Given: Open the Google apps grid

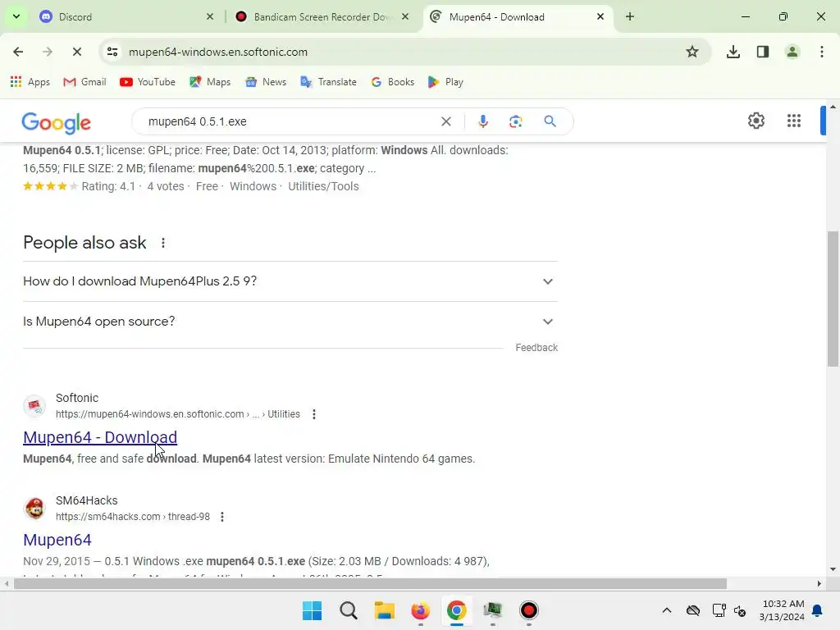Looking at the screenshot, I should (794, 121).
